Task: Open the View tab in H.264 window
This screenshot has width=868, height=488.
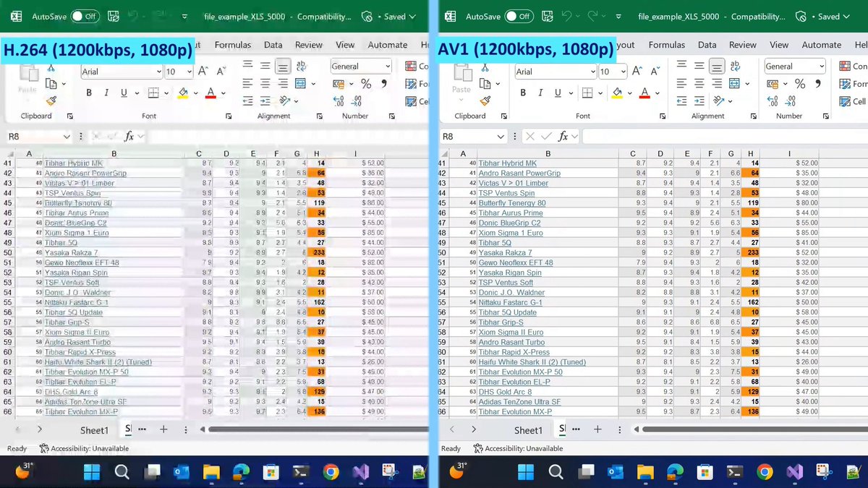Action: point(345,45)
